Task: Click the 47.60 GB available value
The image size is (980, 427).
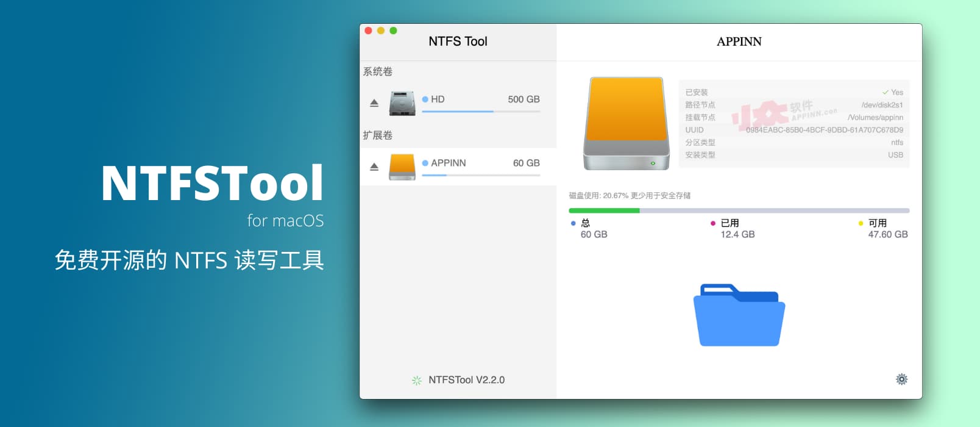Action: tap(888, 234)
